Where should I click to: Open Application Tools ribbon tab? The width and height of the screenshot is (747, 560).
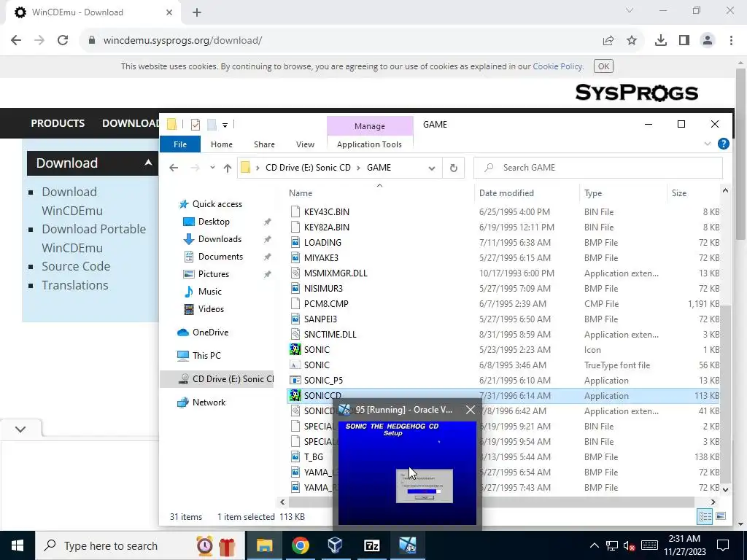pyautogui.click(x=369, y=144)
